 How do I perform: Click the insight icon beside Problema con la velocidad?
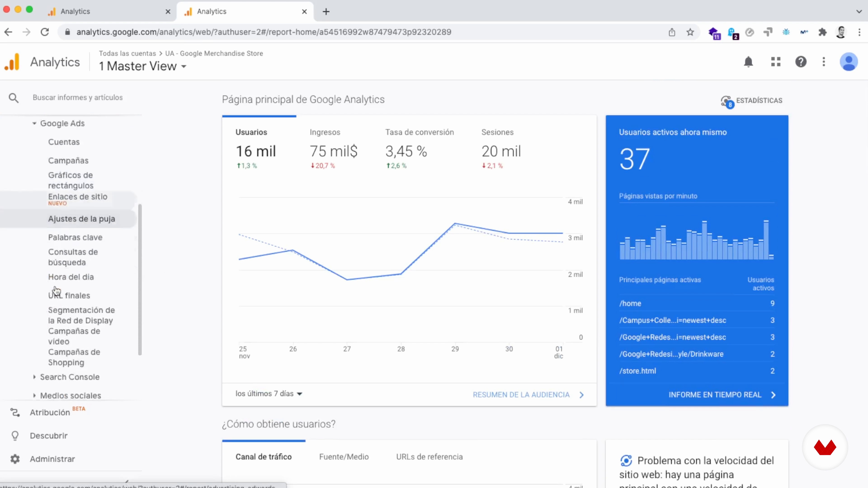626,460
